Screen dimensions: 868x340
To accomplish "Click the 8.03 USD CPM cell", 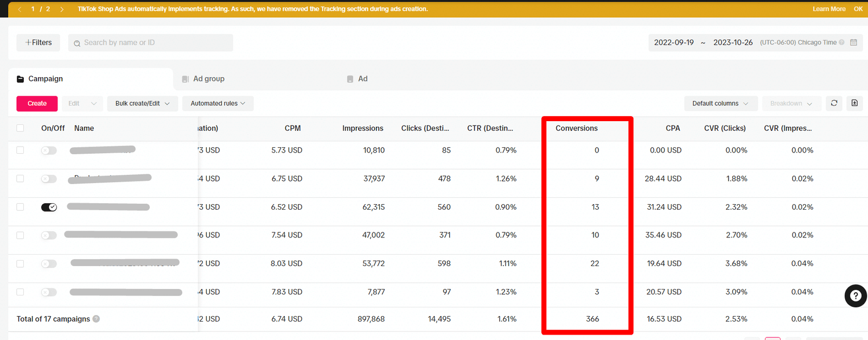I will click(x=286, y=263).
